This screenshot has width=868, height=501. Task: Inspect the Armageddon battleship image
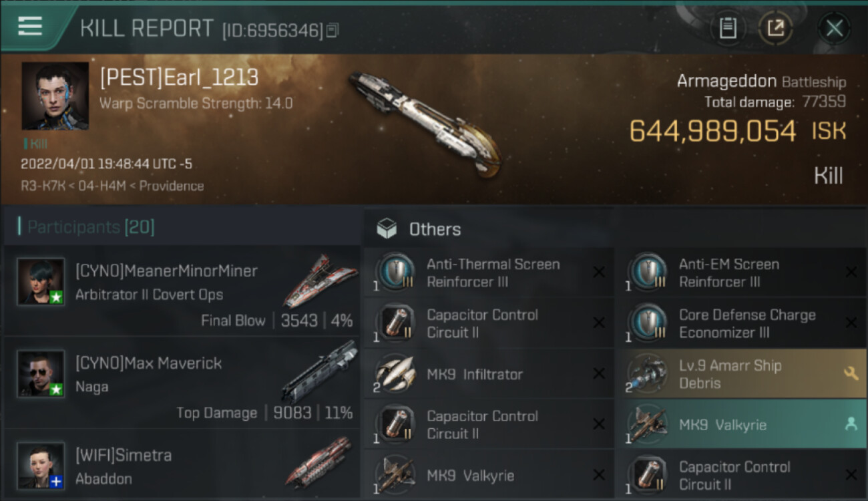[425, 122]
